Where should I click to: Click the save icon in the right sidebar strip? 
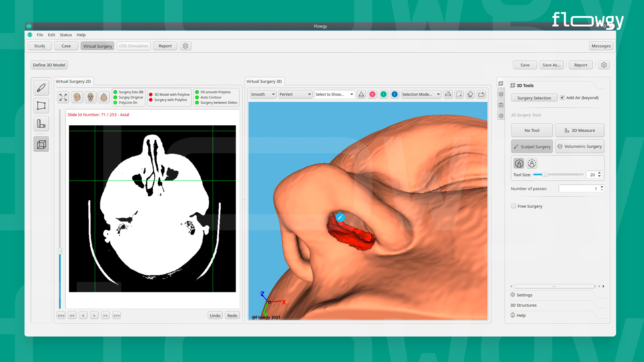point(501,105)
